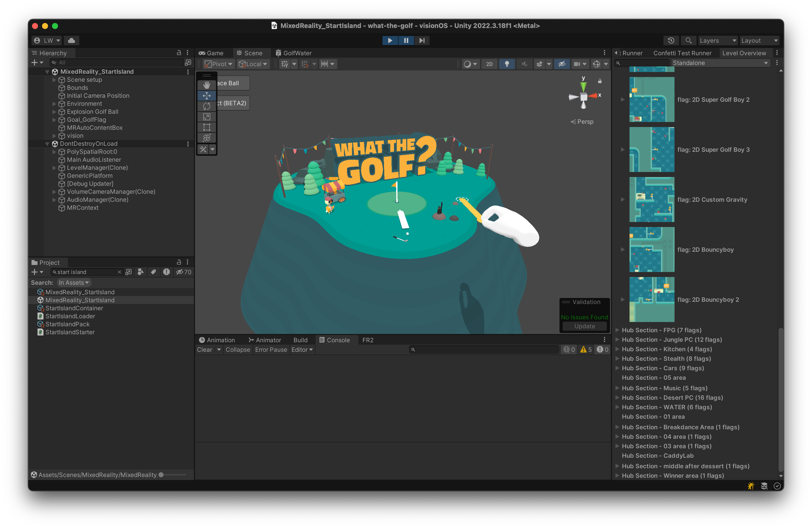812x528 pixels.
Task: Expand the Scene setup object
Action: pos(54,80)
